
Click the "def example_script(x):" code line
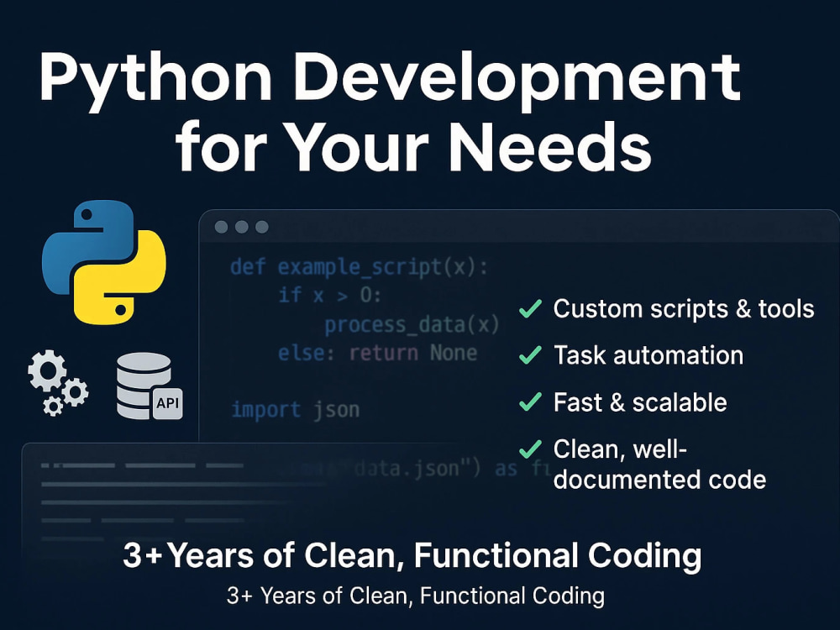click(360, 266)
